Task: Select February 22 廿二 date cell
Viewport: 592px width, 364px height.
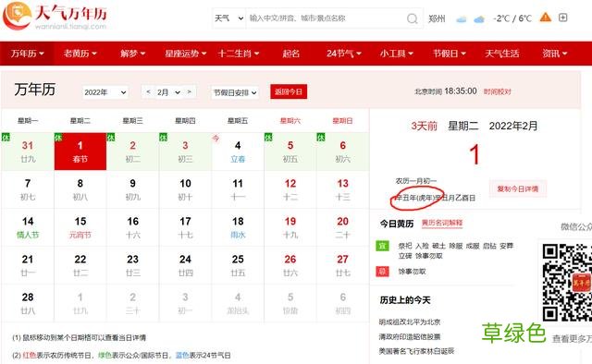Action: (x=80, y=265)
